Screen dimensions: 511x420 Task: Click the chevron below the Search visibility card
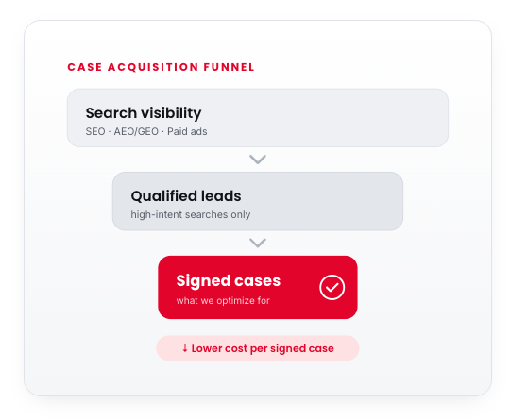[x=258, y=160]
